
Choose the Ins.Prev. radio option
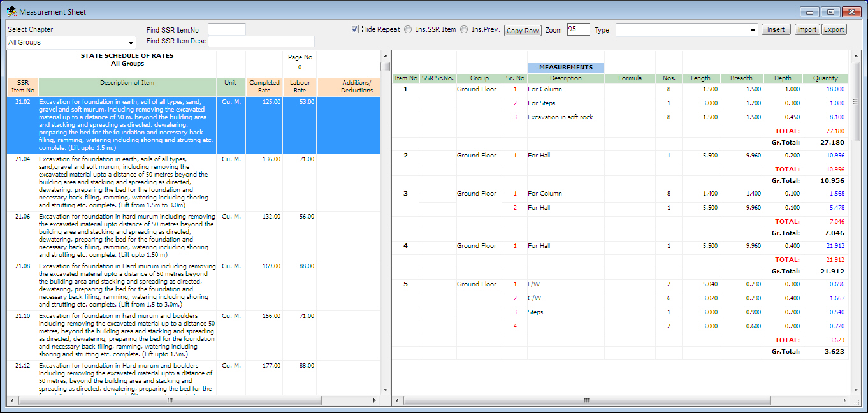click(x=464, y=29)
